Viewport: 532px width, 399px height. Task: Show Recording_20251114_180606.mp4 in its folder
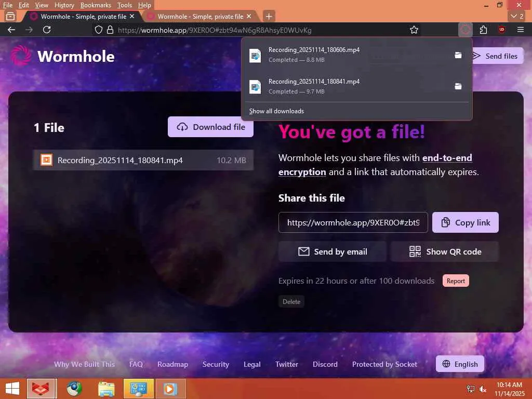pos(458,55)
